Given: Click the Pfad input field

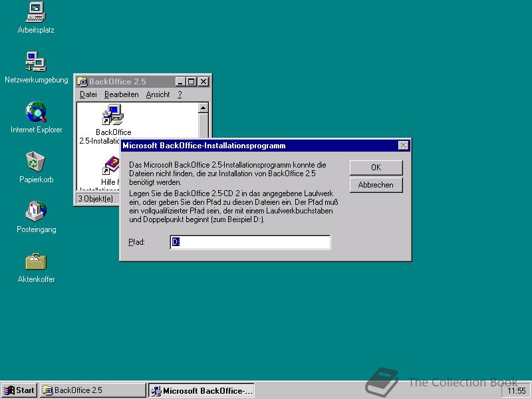Looking at the screenshot, I should [250, 242].
